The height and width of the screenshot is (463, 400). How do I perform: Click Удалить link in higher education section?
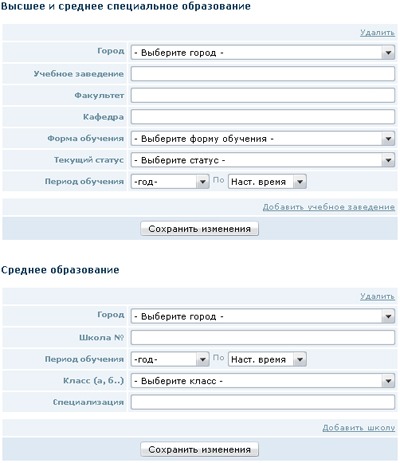click(377, 33)
